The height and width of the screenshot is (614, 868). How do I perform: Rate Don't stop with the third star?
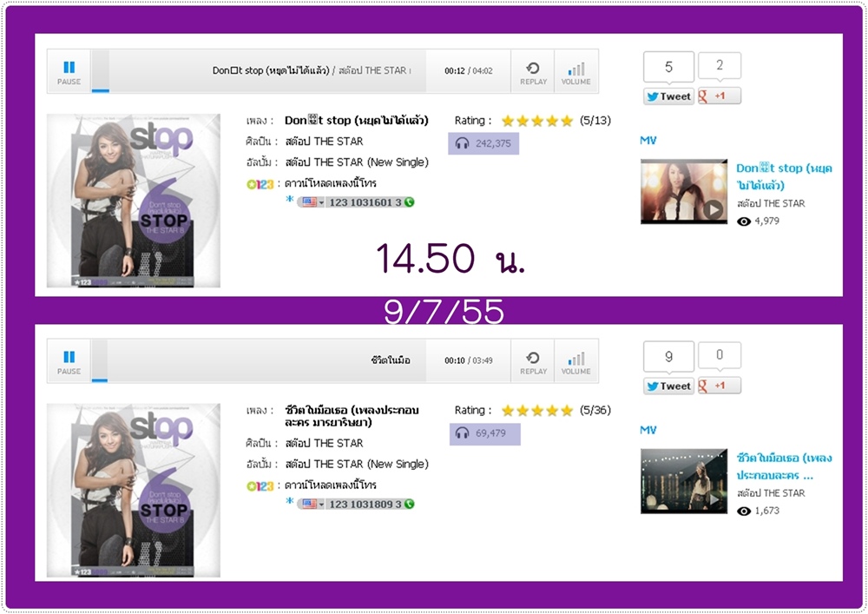(x=537, y=121)
